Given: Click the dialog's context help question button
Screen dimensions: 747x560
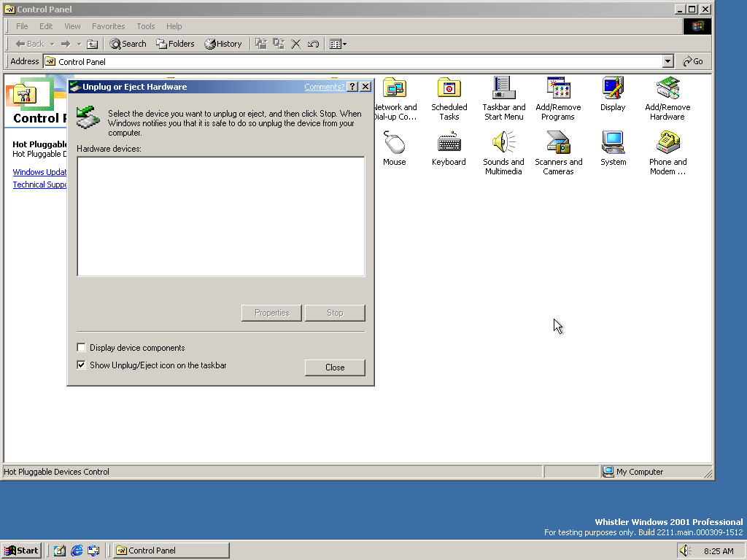Looking at the screenshot, I should pyautogui.click(x=352, y=87).
